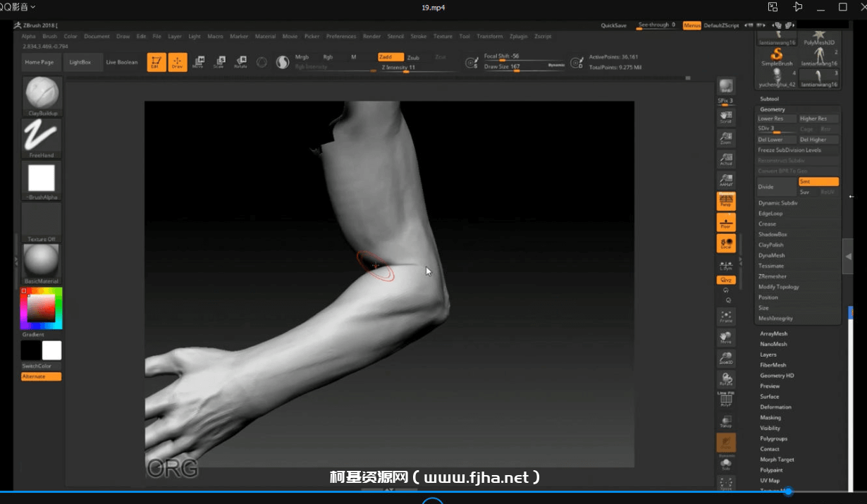The height and width of the screenshot is (504, 867).
Task: Toggle L.Sym button
Action: point(726,265)
